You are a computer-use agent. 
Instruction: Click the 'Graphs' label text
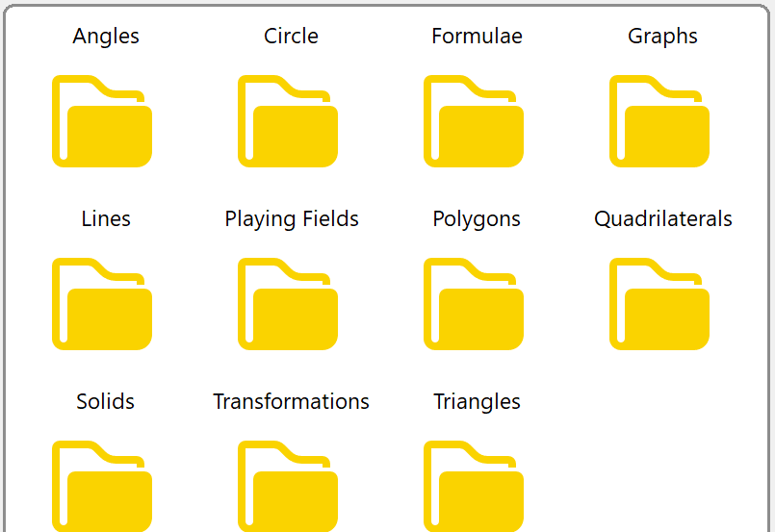662,37
